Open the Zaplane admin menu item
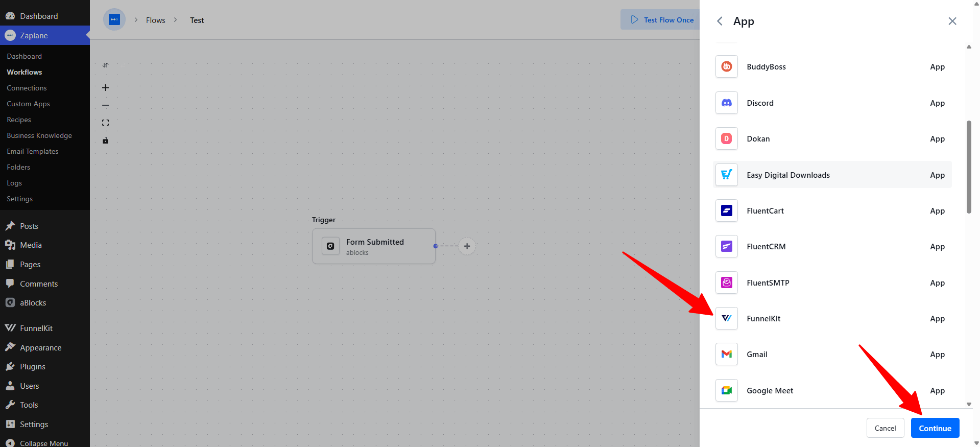Screen dimensions: 980x447 tap(45, 35)
